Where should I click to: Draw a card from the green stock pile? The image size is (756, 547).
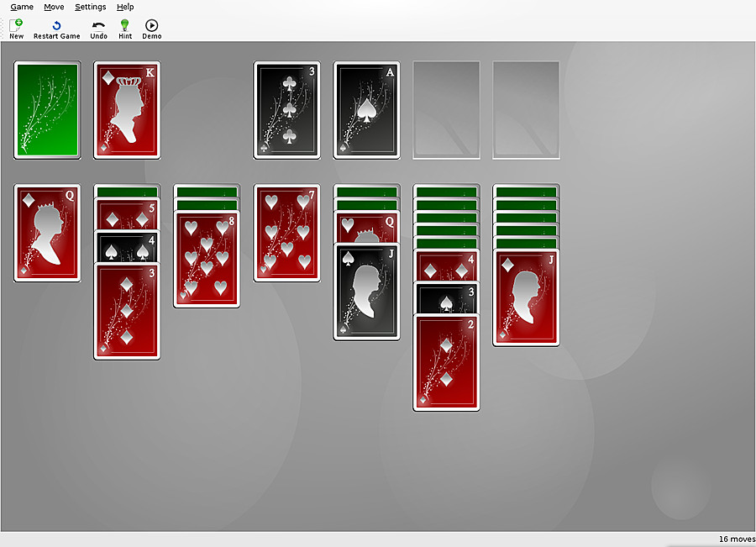point(47,110)
